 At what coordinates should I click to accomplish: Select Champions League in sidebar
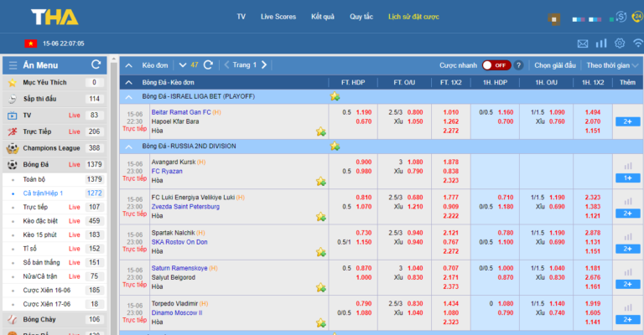(52, 147)
